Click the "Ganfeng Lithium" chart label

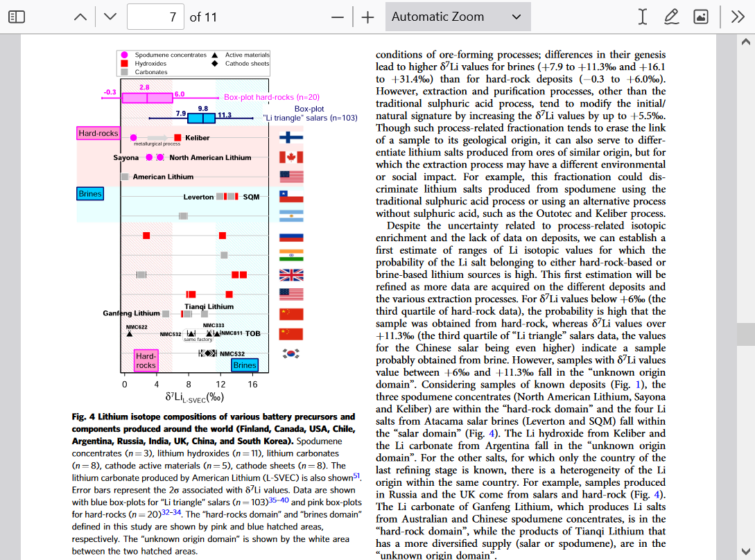[x=131, y=313]
